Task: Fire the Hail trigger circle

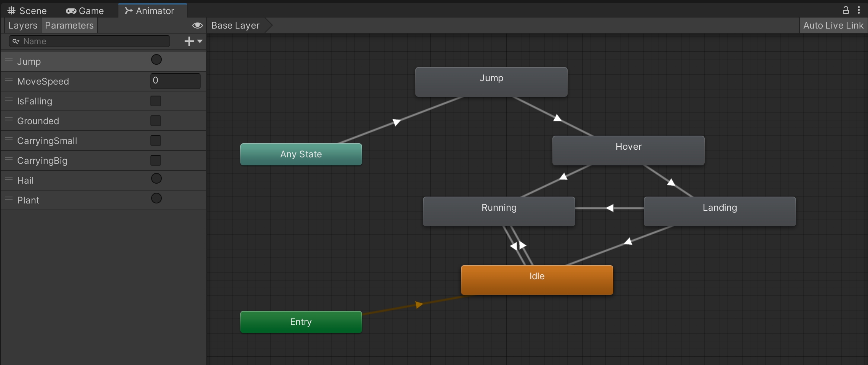Action: [156, 179]
